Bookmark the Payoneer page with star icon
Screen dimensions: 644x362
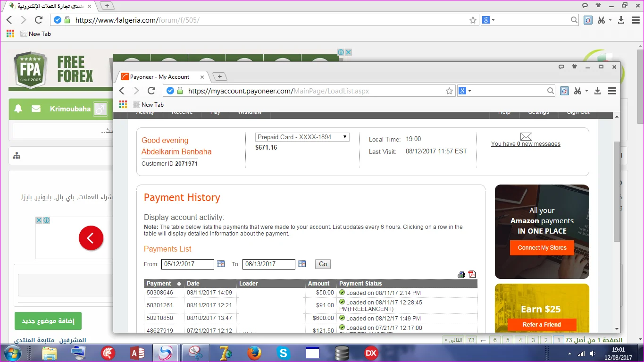[449, 91]
